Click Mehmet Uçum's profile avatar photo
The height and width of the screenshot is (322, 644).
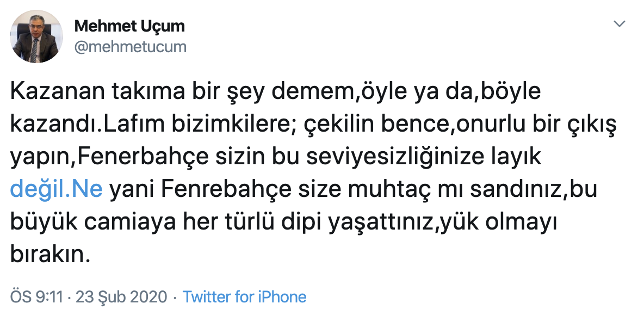point(36,36)
